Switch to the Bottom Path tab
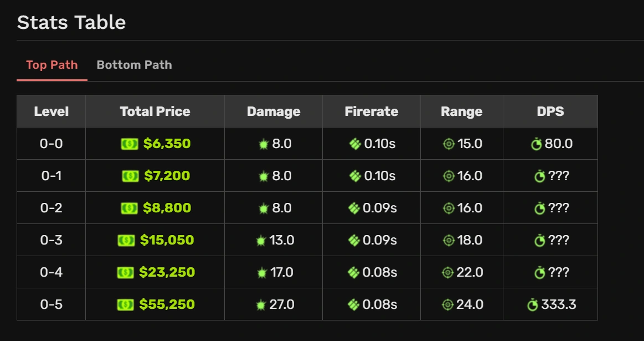 [x=134, y=65]
